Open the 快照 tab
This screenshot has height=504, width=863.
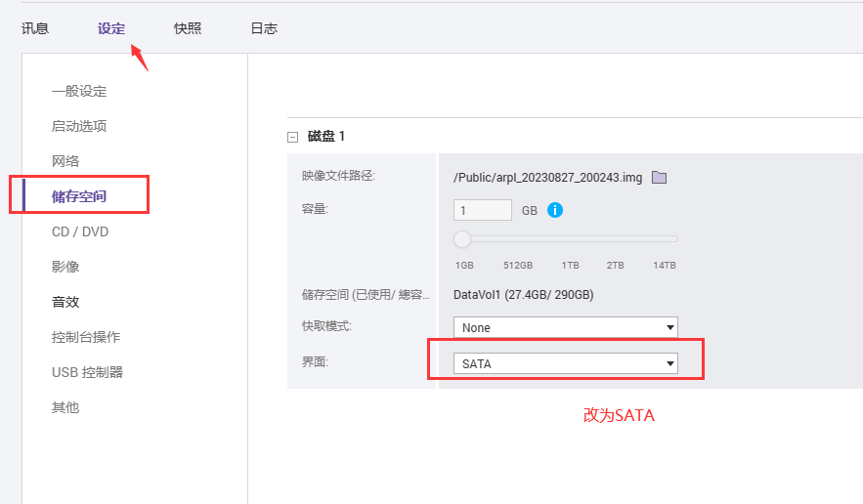point(188,28)
